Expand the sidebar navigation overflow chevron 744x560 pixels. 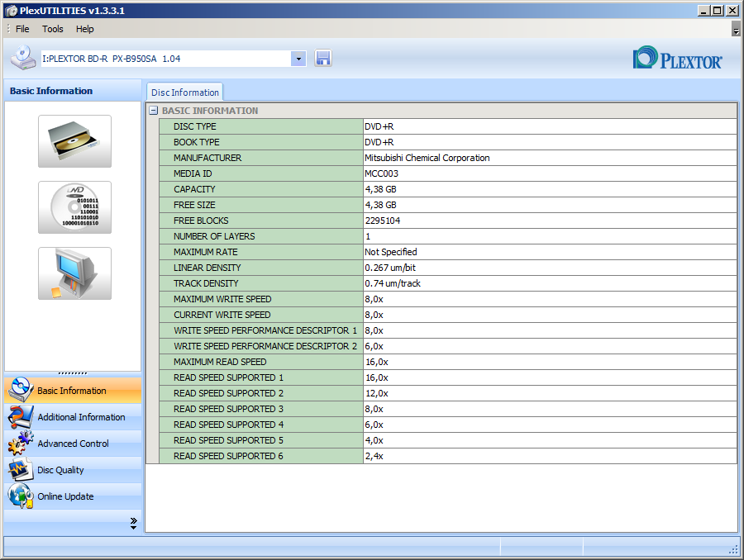tap(133, 523)
